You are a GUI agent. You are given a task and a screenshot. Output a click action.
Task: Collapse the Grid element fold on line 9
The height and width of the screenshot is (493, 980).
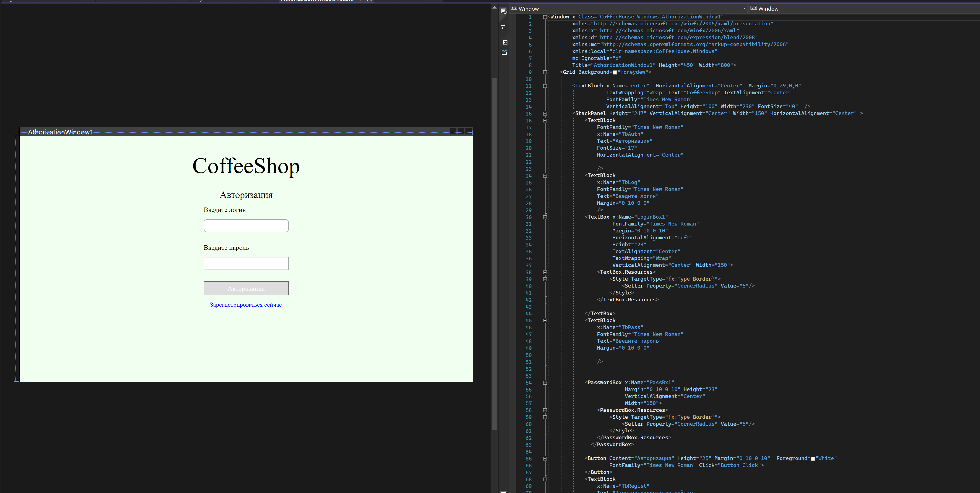pyautogui.click(x=545, y=72)
